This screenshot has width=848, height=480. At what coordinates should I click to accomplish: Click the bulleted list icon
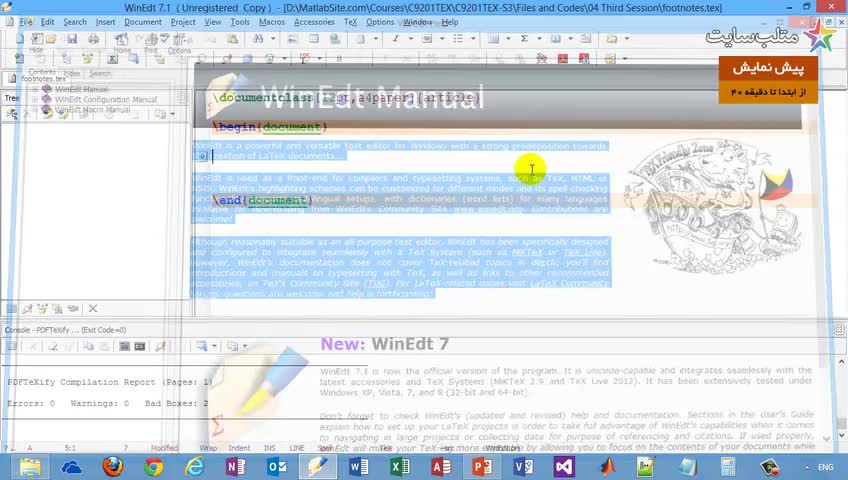click(x=458, y=39)
